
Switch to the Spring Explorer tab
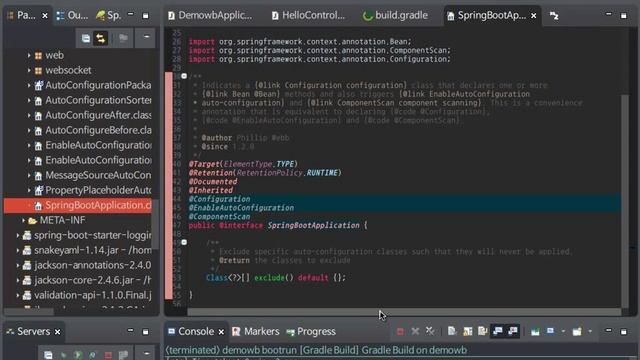click(x=109, y=16)
